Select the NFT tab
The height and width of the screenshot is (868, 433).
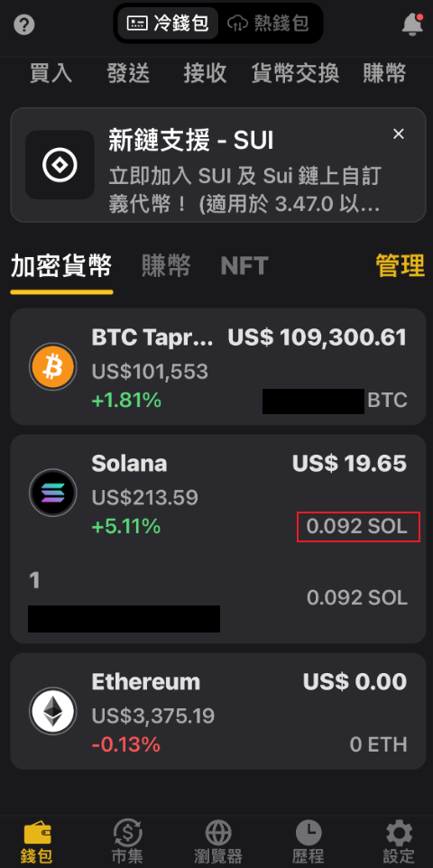click(244, 265)
